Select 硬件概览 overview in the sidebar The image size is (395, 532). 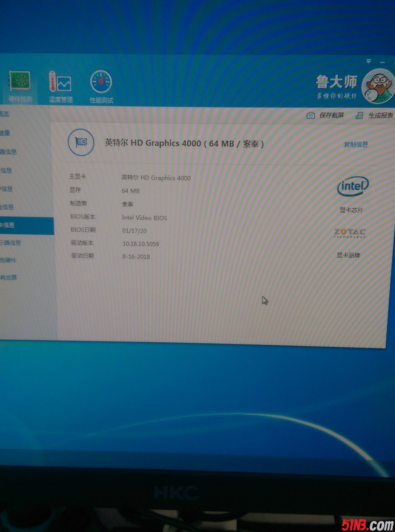5,114
